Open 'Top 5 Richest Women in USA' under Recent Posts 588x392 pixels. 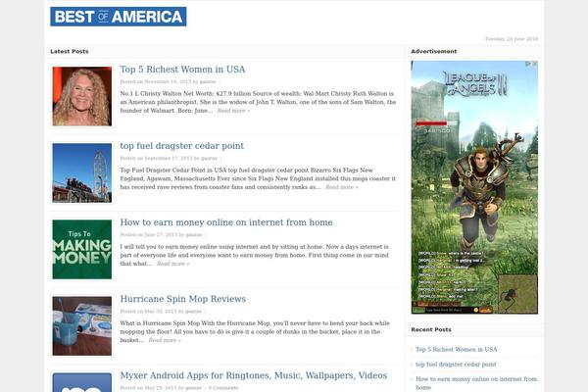click(457, 350)
